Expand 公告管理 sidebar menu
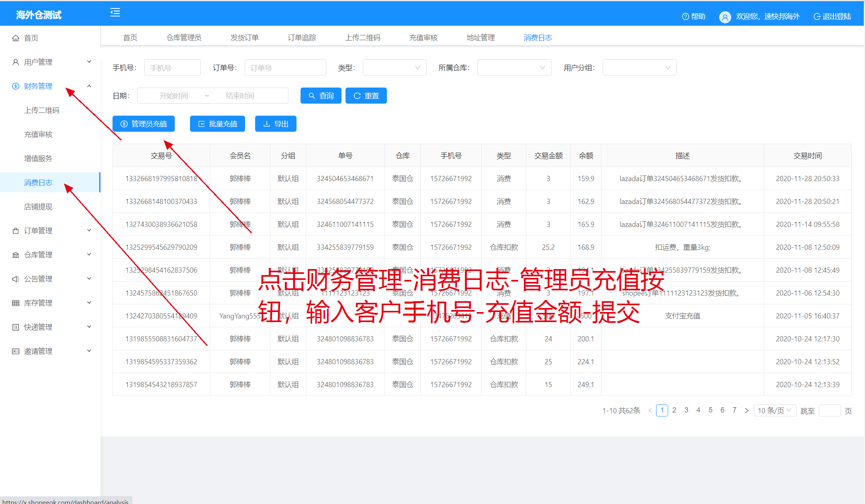Screen dimensions: 865x504 [89, 278]
